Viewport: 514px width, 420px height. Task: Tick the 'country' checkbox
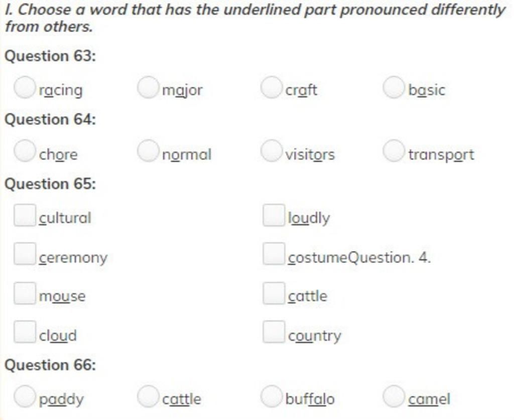tap(274, 332)
